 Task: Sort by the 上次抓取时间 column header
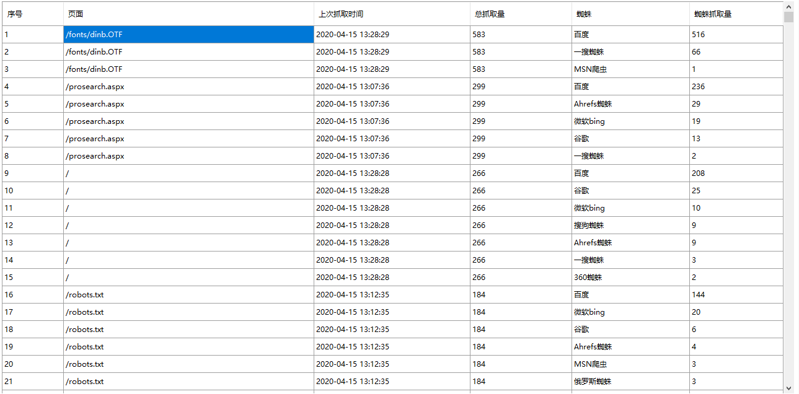click(392, 14)
